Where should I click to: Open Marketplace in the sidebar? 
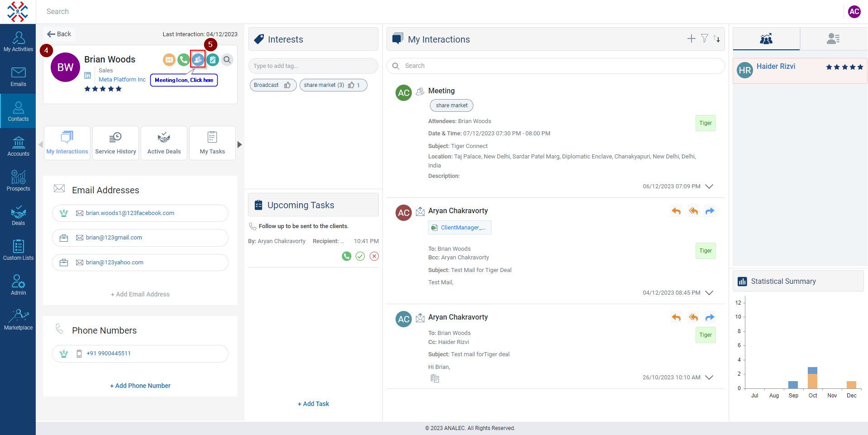click(18, 320)
